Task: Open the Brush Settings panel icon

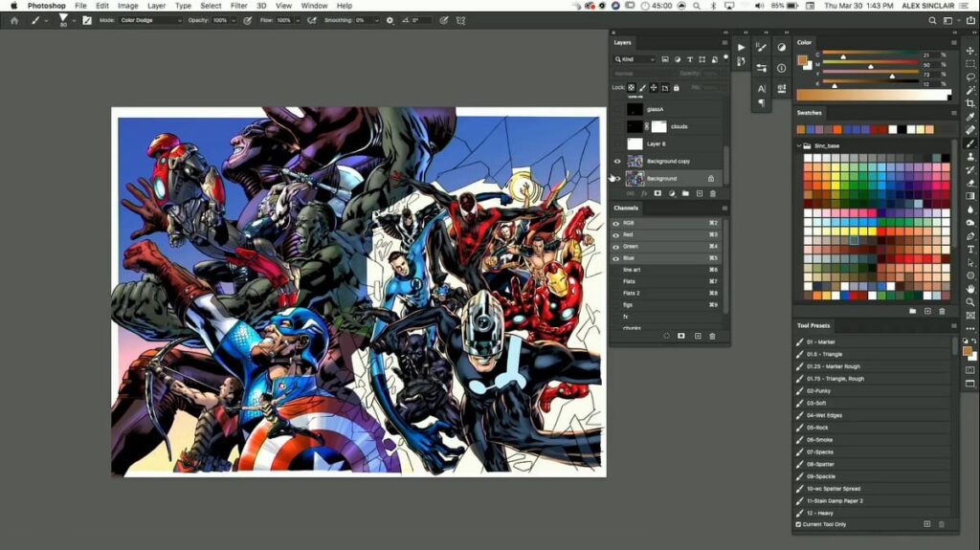Action: 761,48
